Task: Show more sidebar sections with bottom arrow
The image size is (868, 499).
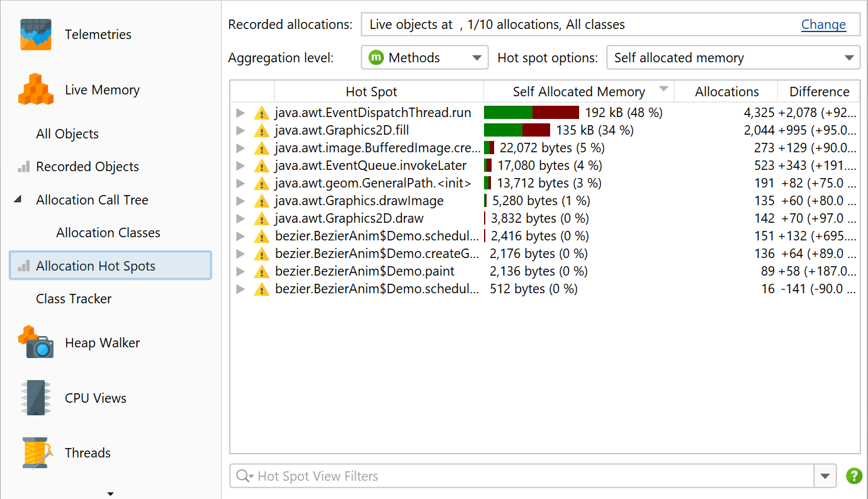Action: 111,493
